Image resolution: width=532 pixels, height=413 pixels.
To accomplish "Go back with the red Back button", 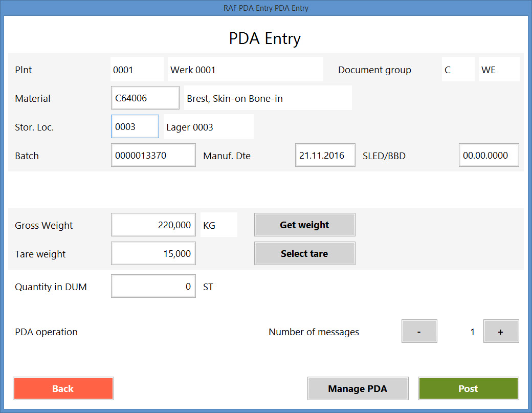I will [x=63, y=388].
